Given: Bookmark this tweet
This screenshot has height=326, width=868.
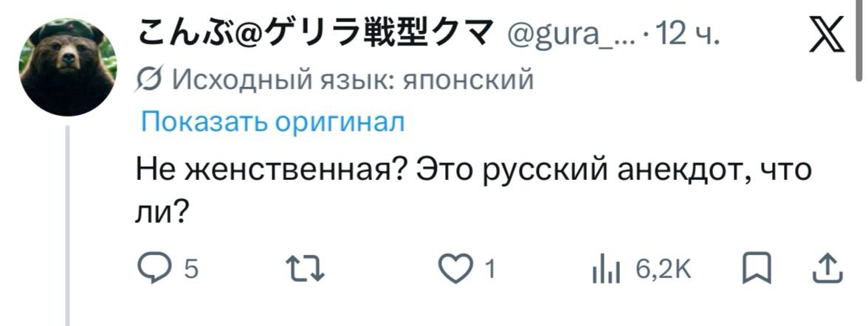Looking at the screenshot, I should tap(754, 269).
